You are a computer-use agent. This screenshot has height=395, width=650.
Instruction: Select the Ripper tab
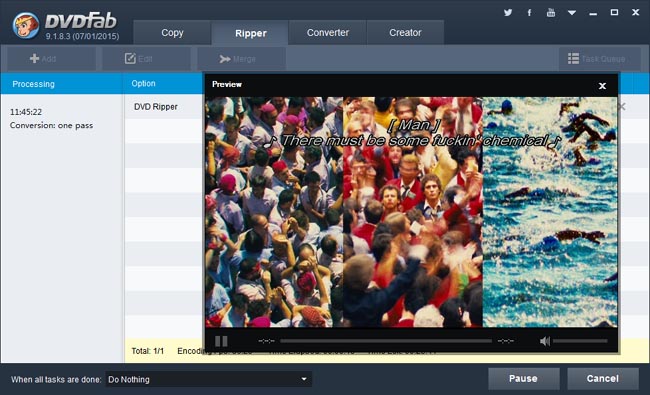coord(250,33)
